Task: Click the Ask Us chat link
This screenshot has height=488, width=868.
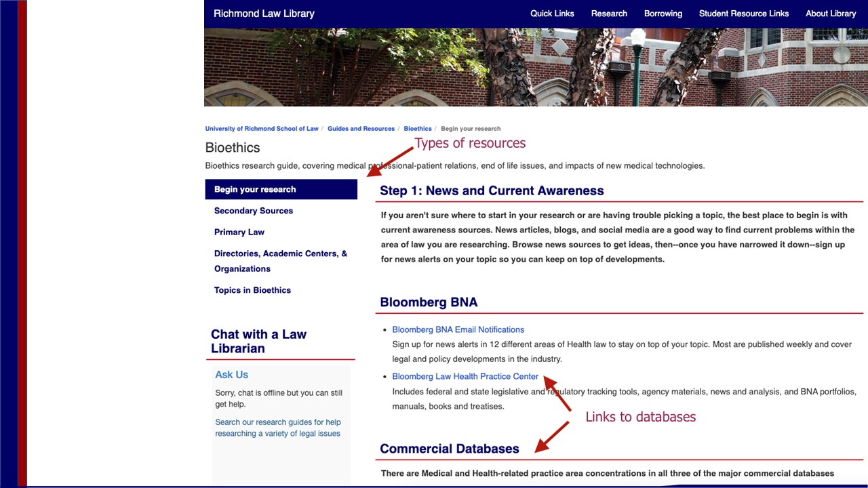Action: click(231, 375)
